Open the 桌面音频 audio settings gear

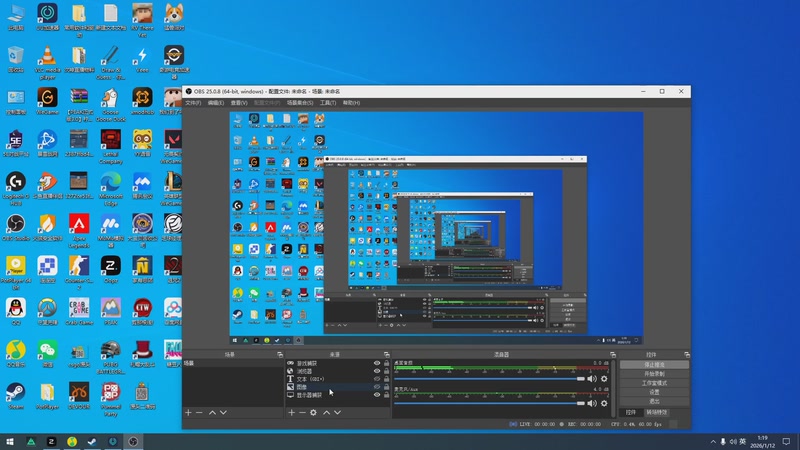pos(604,379)
